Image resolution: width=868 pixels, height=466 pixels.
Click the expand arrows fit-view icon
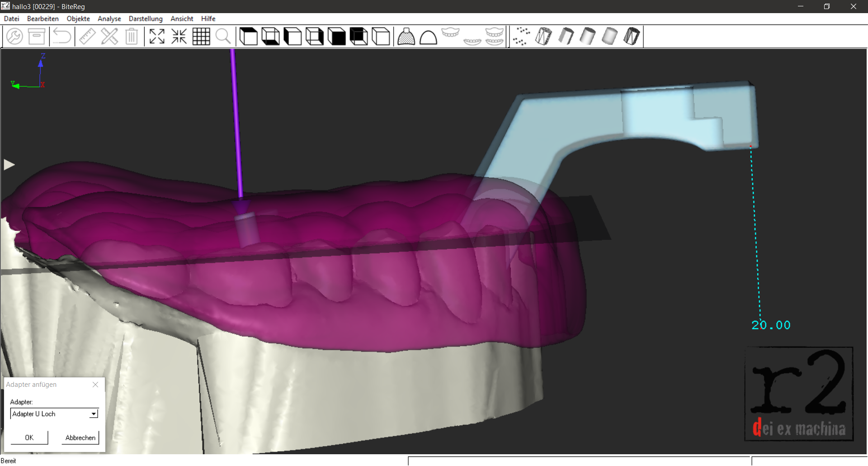[x=157, y=36]
